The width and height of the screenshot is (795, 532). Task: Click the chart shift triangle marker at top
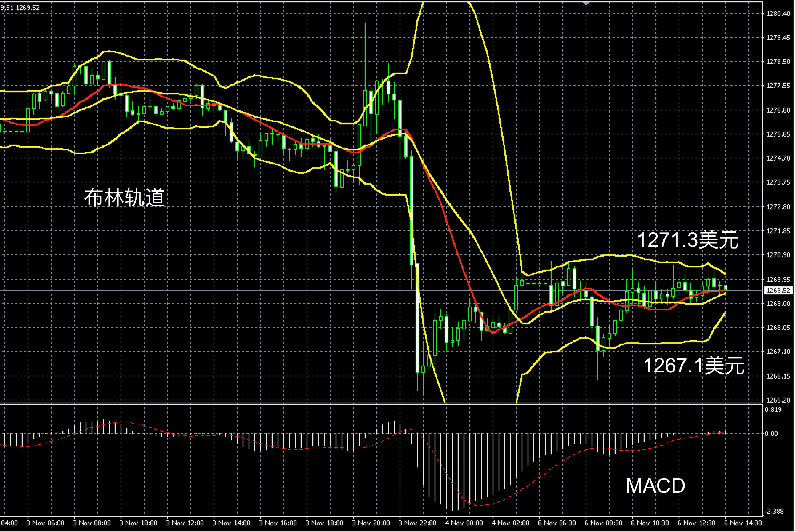click(586, 4)
